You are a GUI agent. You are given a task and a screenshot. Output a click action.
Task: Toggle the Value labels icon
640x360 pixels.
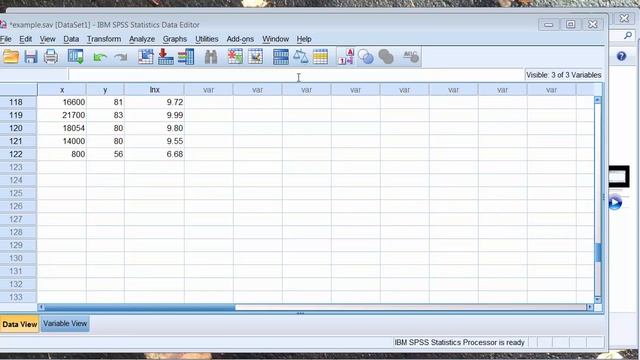click(345, 57)
